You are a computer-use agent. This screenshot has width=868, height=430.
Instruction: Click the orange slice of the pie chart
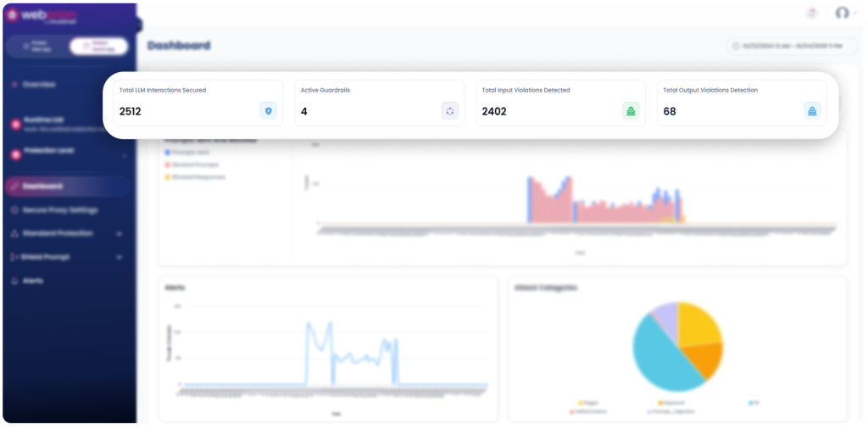704,360
